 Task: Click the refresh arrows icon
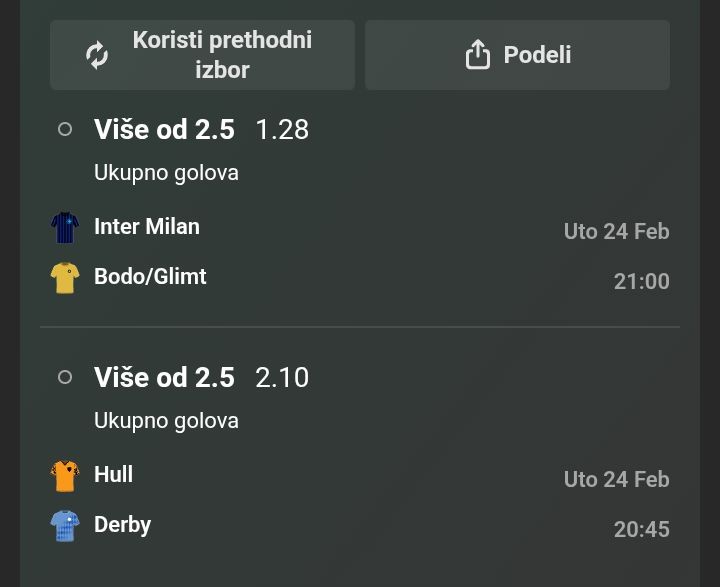[x=97, y=55]
